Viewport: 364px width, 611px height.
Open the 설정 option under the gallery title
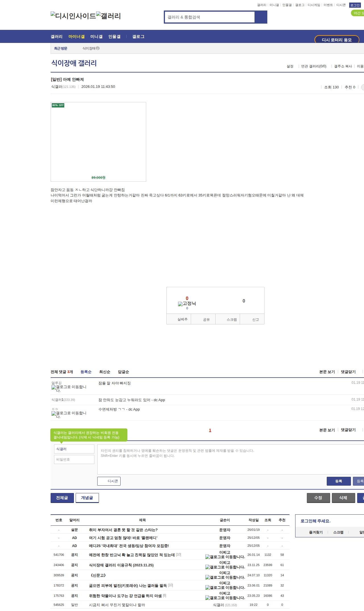[290, 66]
